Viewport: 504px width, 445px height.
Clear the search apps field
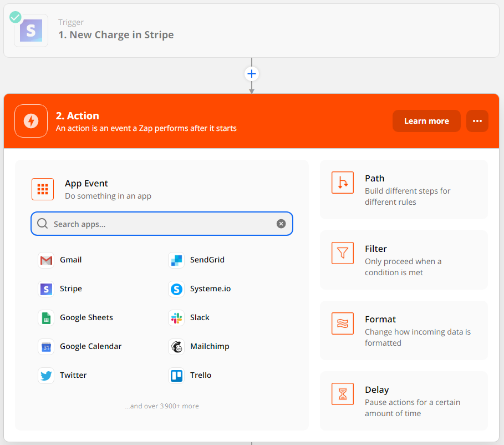(x=281, y=224)
